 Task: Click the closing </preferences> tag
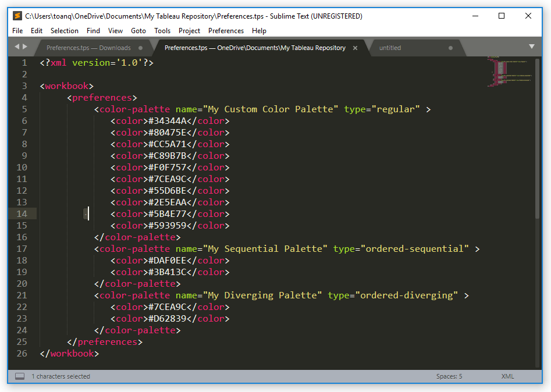tap(105, 342)
